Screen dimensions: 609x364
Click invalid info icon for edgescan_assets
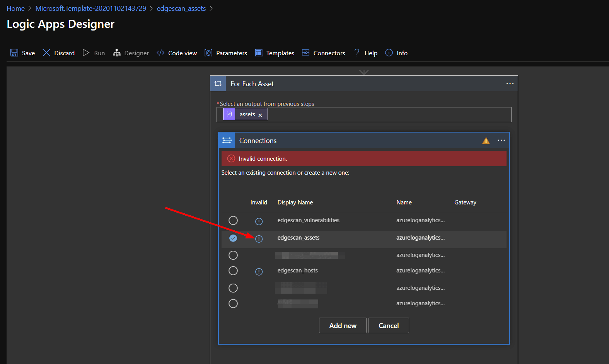[x=259, y=239]
